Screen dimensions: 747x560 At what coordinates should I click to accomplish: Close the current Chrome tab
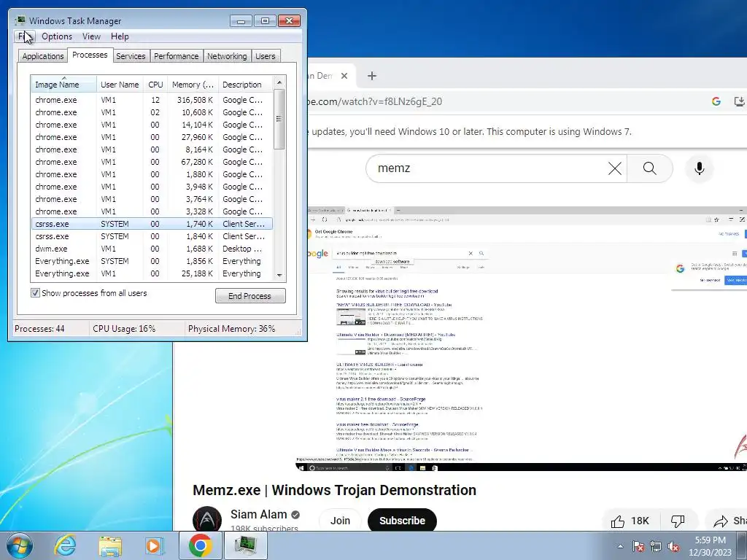click(x=344, y=76)
